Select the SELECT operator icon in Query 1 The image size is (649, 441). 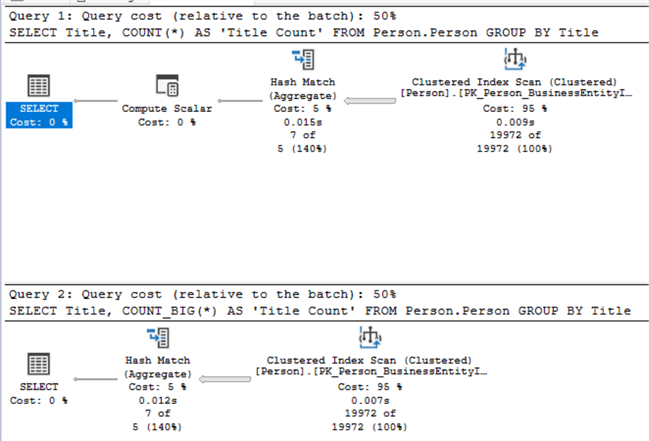[x=38, y=85]
